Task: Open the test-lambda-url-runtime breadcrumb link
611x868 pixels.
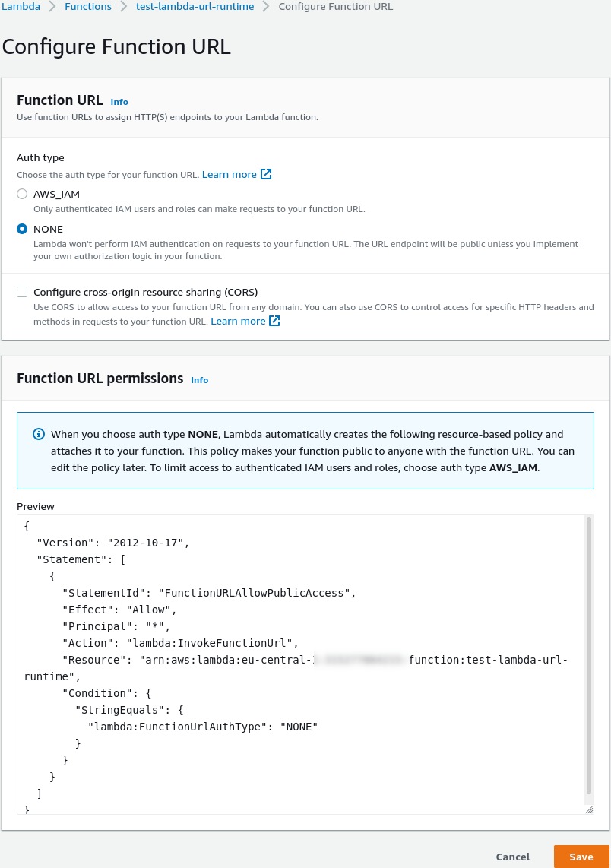Action: 195,7
